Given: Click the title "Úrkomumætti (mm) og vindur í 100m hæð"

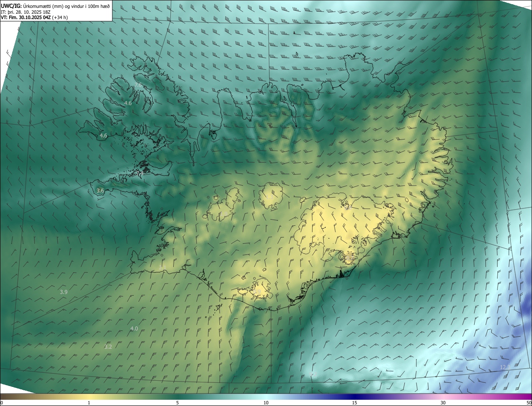Looking at the screenshot, I should [x=66, y=6].
